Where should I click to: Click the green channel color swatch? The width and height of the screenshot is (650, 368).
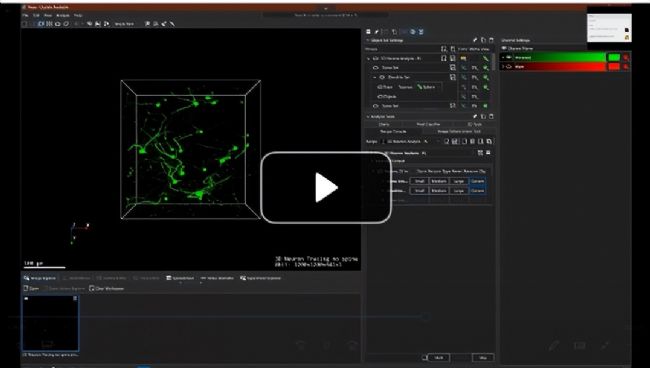(x=614, y=57)
